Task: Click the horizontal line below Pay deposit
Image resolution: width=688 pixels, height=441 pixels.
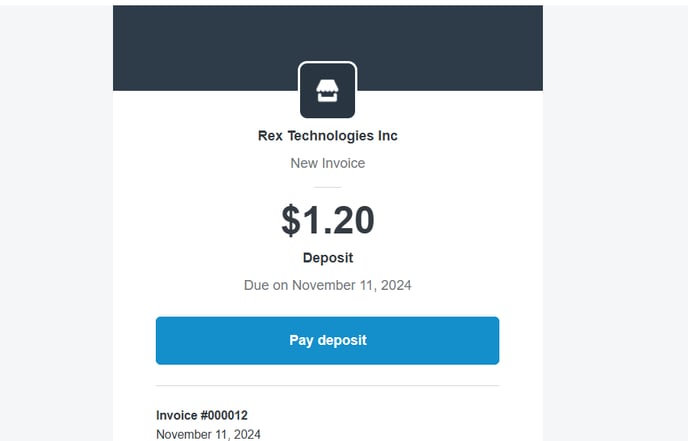Action: click(327, 386)
